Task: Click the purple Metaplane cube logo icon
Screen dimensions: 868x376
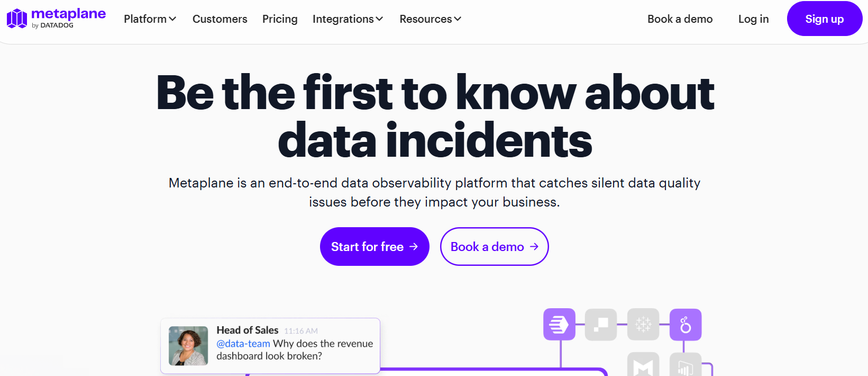Action: 16,17
